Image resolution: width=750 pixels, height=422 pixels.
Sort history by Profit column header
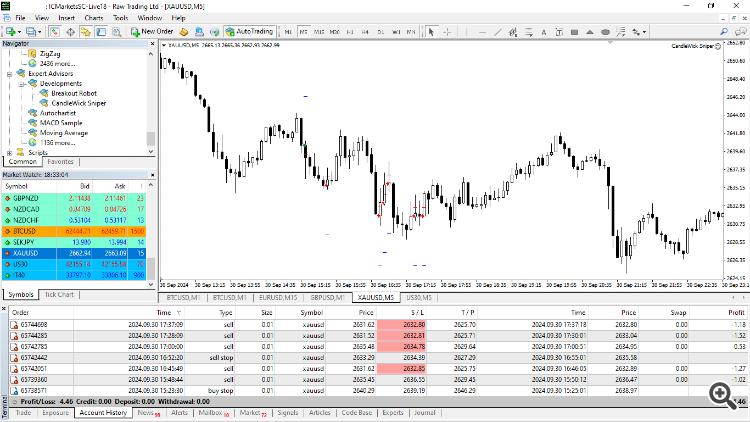[736, 312]
